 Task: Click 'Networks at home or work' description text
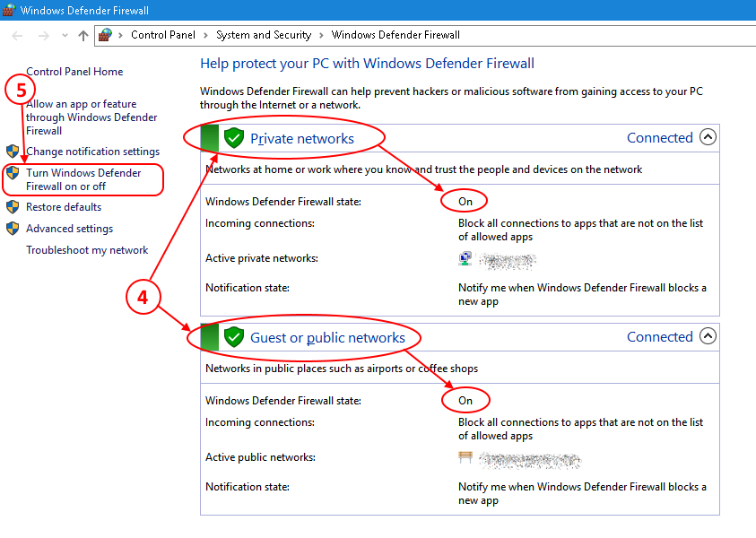pyautogui.click(x=424, y=169)
